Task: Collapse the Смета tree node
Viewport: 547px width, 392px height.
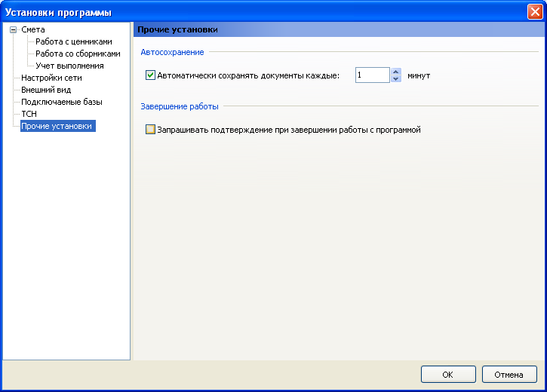Action: click(14, 30)
